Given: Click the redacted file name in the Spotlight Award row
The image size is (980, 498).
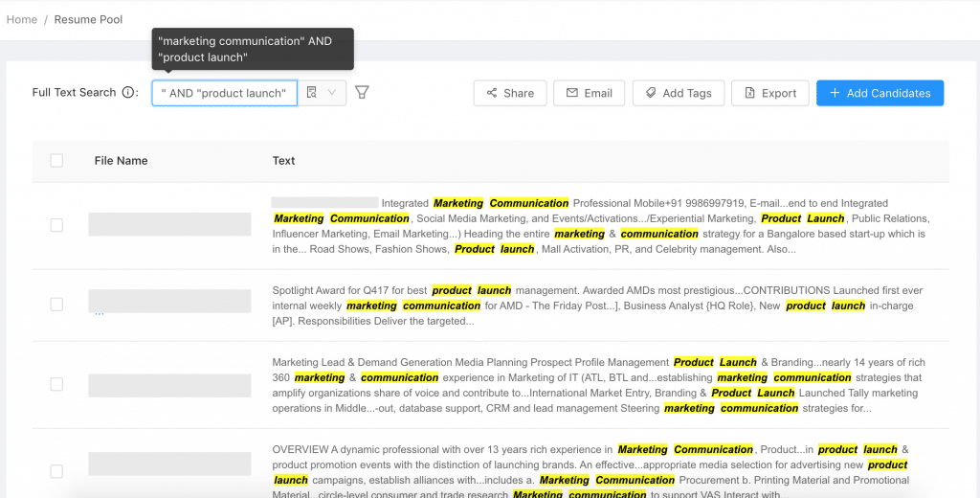Looking at the screenshot, I should coord(169,301).
